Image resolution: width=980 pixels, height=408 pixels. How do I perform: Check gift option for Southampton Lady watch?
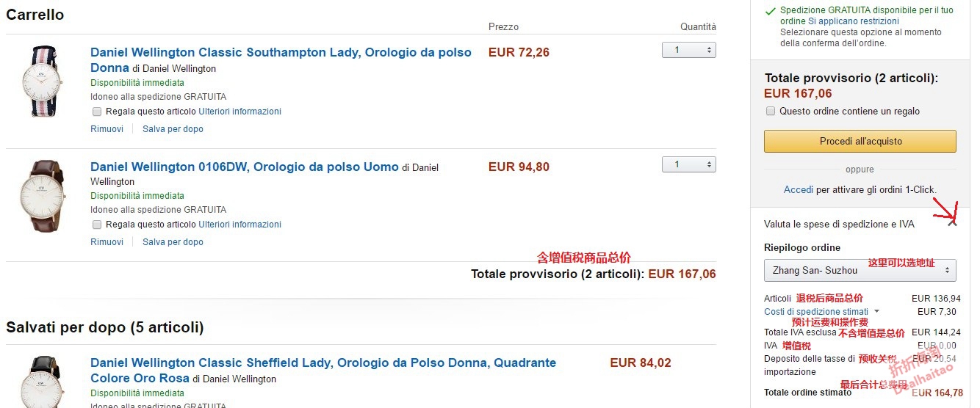point(97,112)
